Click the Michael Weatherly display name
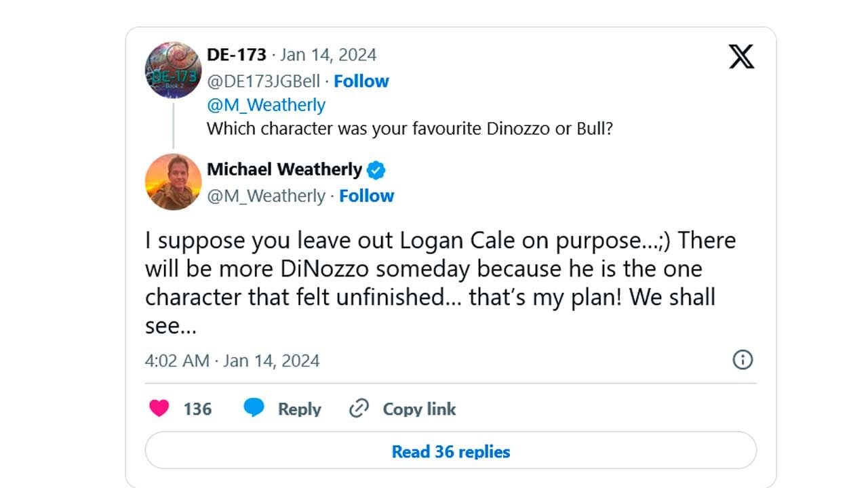868x488 pixels. [x=284, y=169]
